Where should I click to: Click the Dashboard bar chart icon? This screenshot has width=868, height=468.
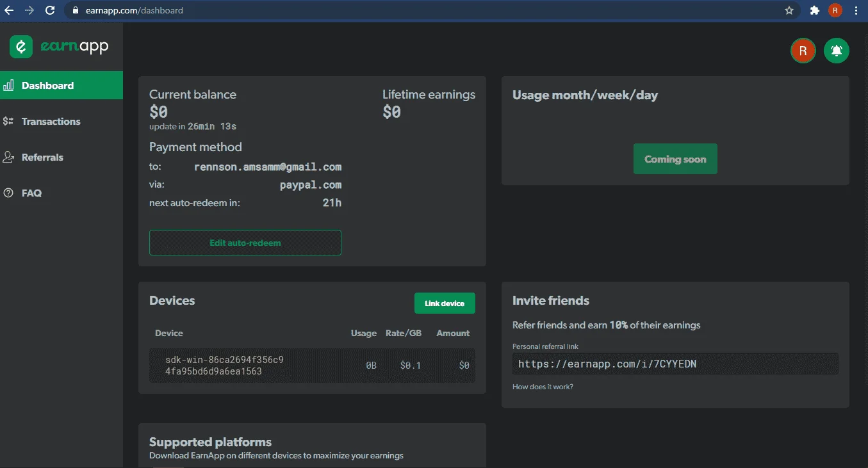[x=8, y=85]
